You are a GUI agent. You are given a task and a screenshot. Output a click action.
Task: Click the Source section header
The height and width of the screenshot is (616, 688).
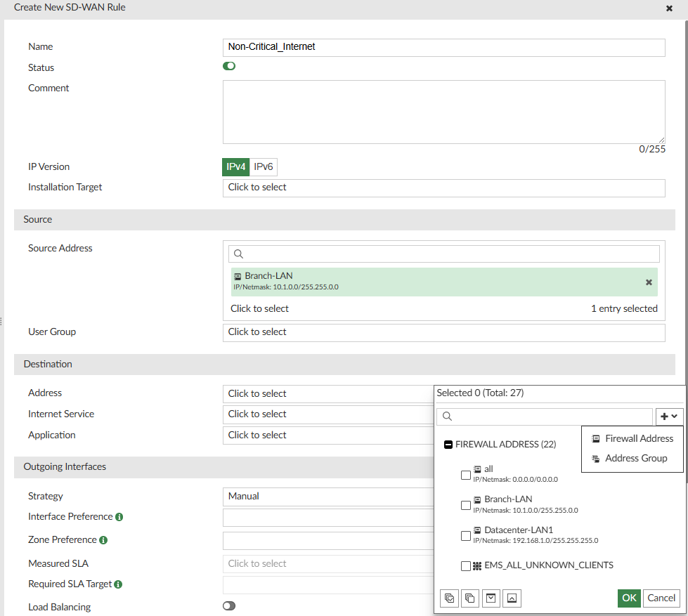coord(344,220)
